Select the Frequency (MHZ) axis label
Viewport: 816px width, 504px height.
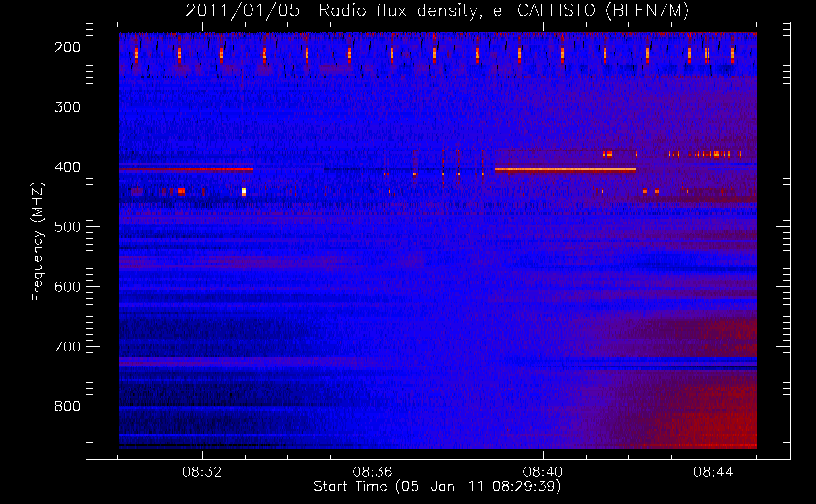click(38, 241)
